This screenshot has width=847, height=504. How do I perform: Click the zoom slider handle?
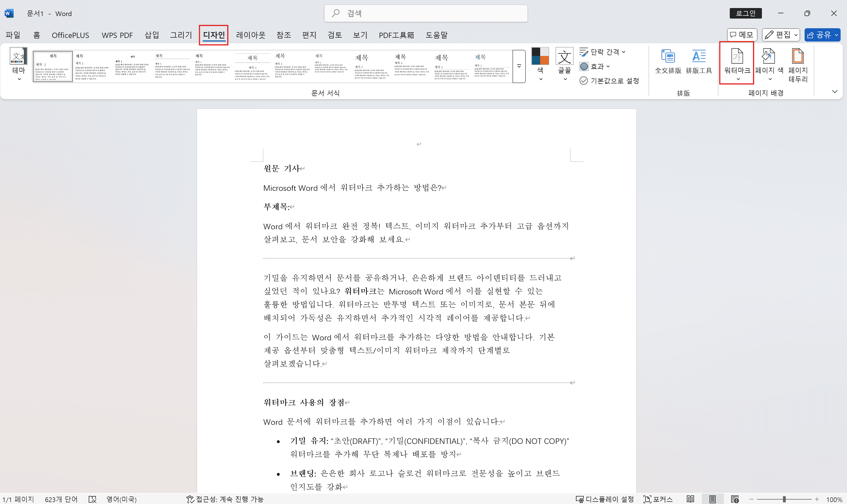click(784, 499)
